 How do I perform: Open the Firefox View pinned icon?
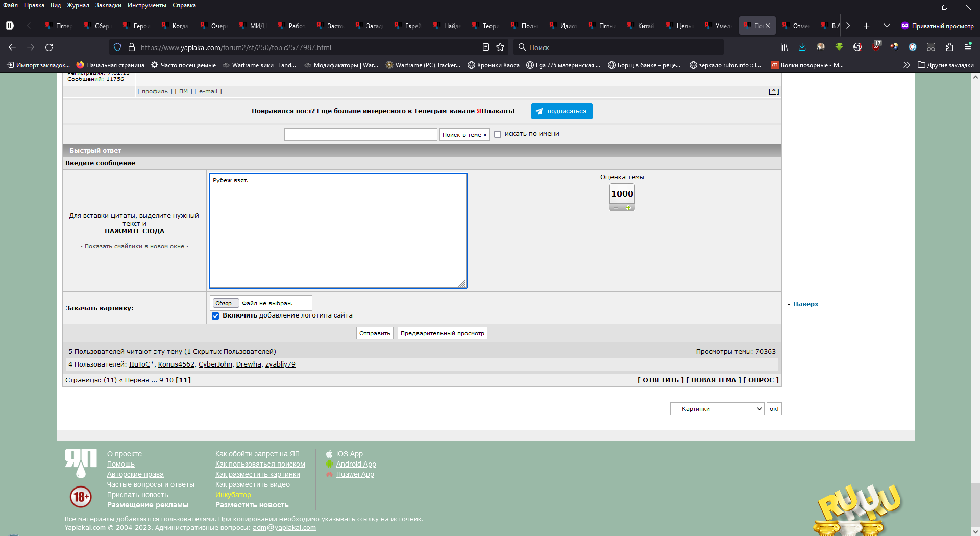click(10, 26)
